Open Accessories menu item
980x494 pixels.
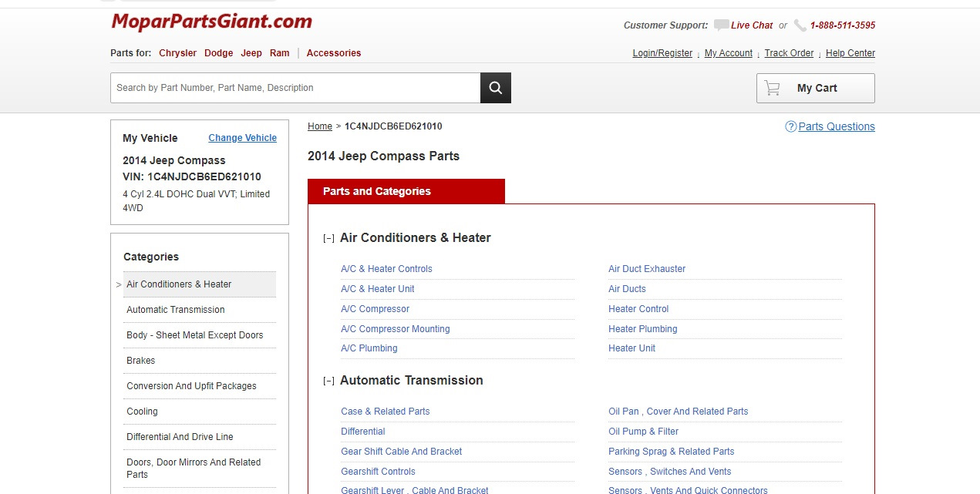tap(334, 53)
